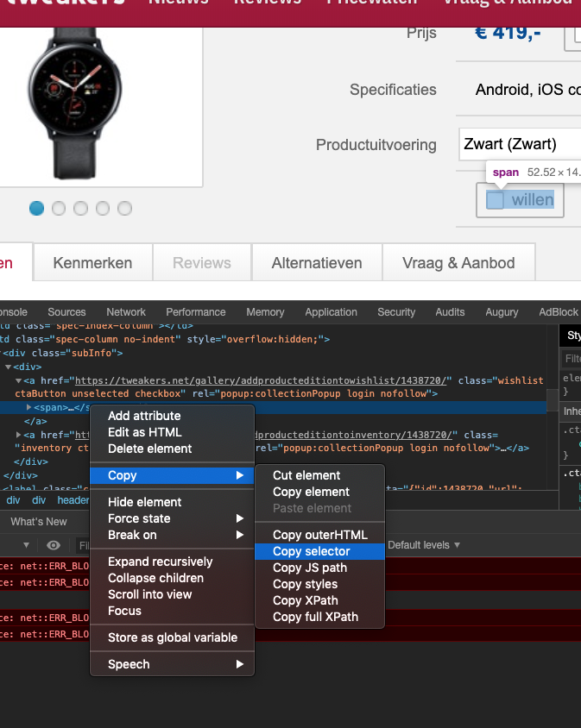Select Delete element menu item
Viewport: 581px width, 728px height.
(x=172, y=449)
